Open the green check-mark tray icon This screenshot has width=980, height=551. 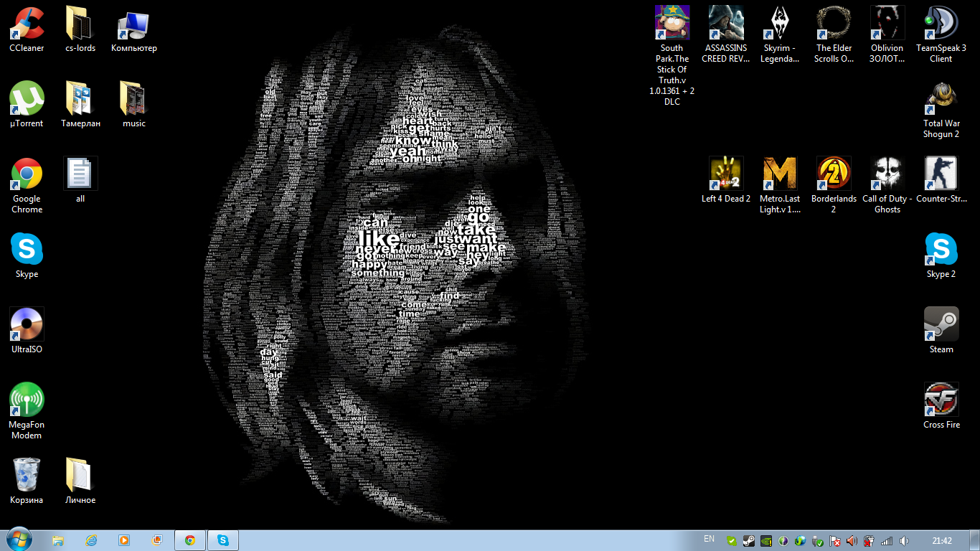[731, 541]
